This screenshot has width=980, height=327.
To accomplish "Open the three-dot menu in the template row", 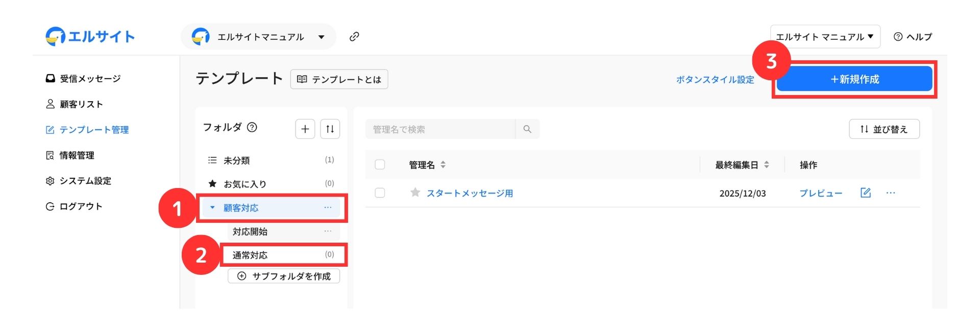I will [891, 193].
